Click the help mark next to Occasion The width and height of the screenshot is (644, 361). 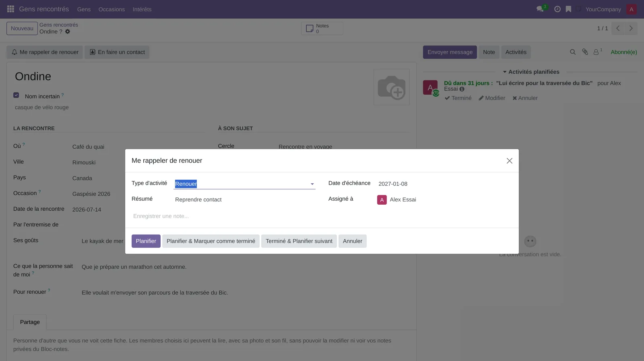click(39, 192)
